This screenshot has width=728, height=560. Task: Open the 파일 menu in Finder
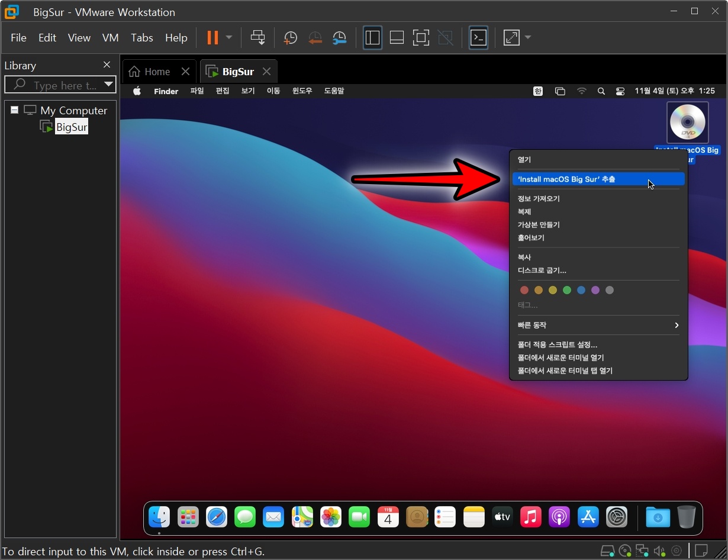[x=197, y=91]
